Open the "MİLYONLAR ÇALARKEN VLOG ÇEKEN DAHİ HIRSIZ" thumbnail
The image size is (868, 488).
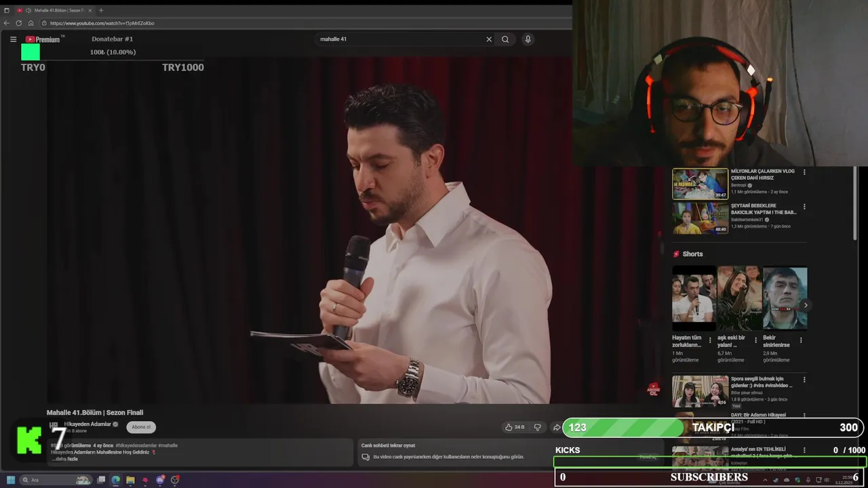click(x=701, y=184)
